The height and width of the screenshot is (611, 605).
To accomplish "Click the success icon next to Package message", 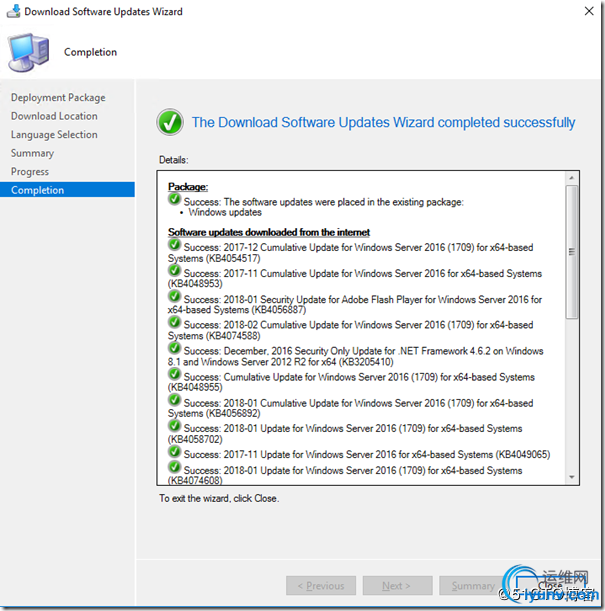I will pyautogui.click(x=174, y=199).
